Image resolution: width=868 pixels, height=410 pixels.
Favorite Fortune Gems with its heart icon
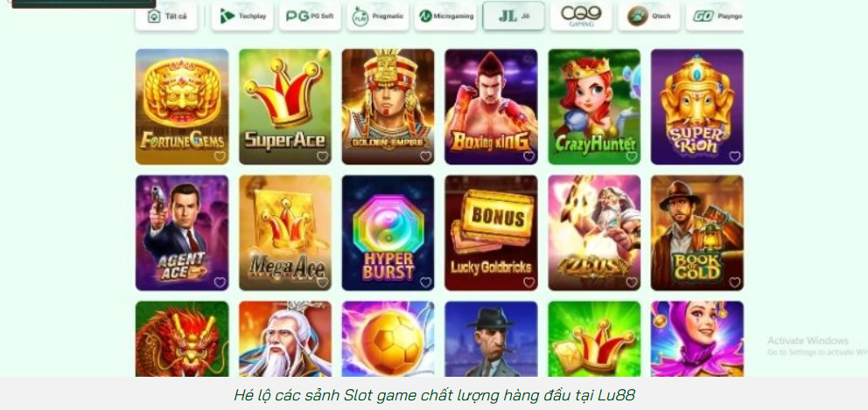click(x=220, y=156)
